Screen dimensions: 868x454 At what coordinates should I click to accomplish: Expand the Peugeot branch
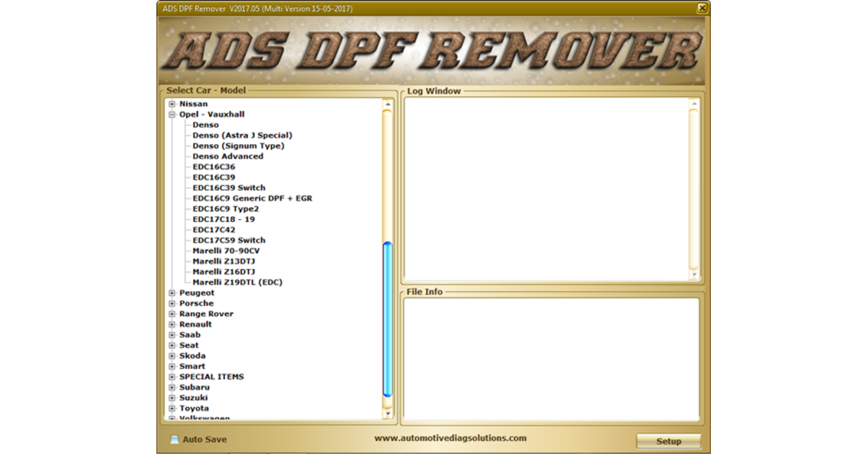point(171,293)
